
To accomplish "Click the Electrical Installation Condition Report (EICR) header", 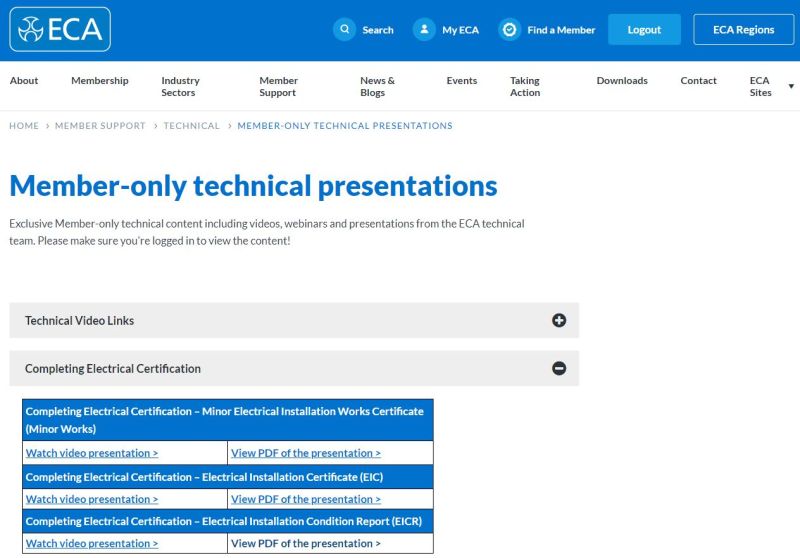I will [x=228, y=521].
